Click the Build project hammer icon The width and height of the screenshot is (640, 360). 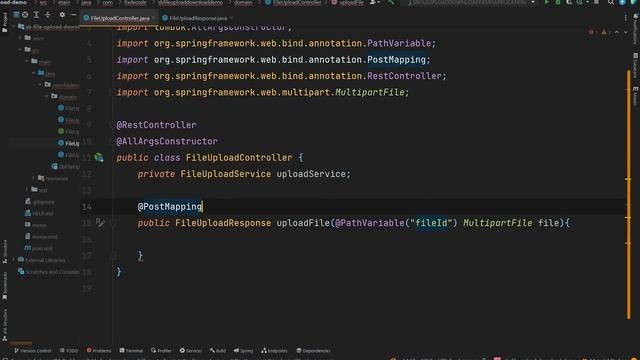pos(391,2)
